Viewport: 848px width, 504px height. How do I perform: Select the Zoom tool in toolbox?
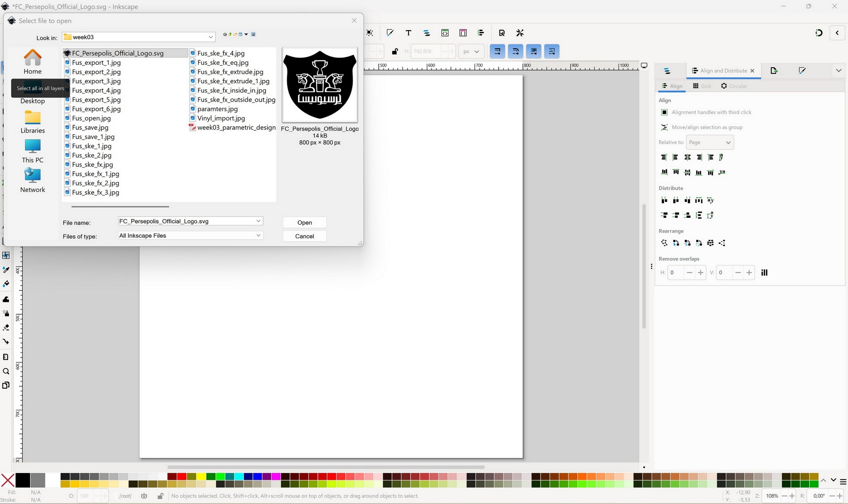click(x=6, y=371)
